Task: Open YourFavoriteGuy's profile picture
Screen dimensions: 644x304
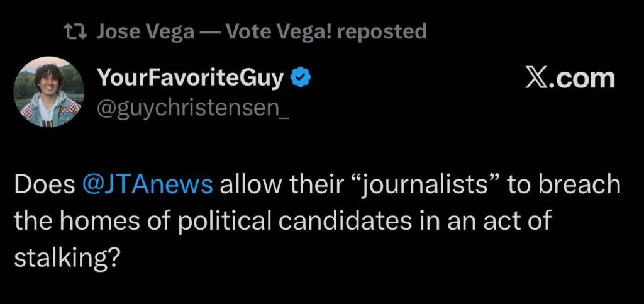Action: pos(48,92)
